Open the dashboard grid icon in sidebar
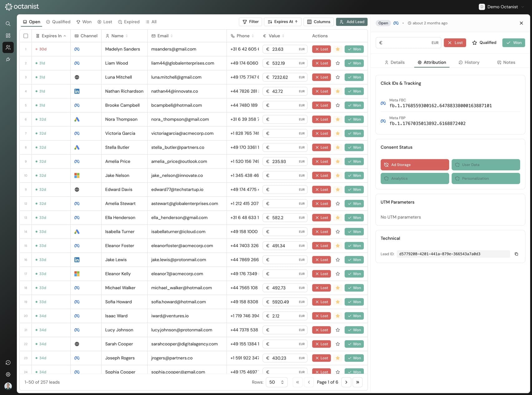This screenshot has width=532, height=395. pos(8,36)
